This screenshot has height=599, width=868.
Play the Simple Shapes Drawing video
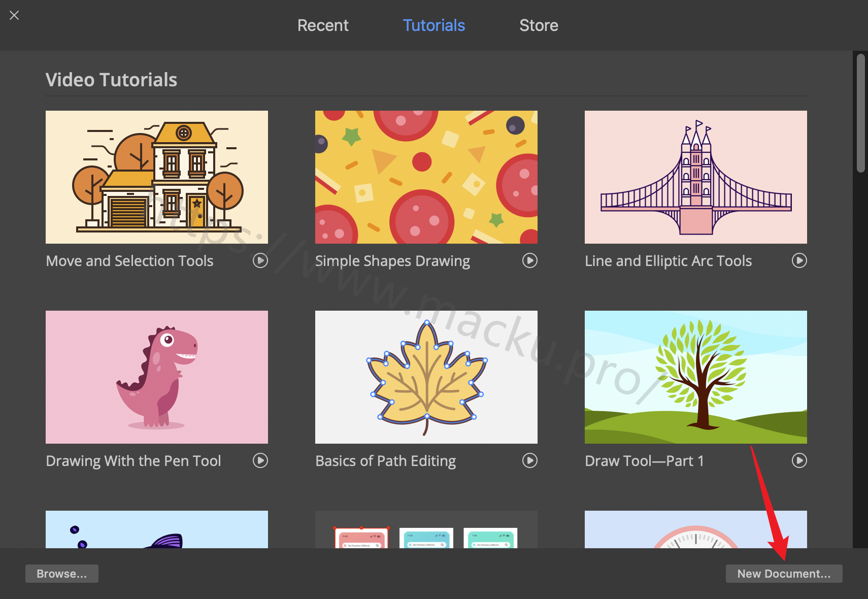(530, 260)
